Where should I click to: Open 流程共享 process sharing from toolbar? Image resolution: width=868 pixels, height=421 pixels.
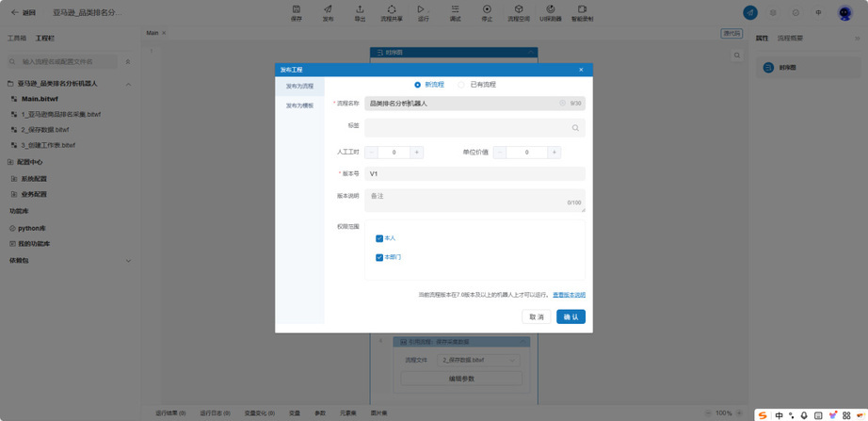392,9
